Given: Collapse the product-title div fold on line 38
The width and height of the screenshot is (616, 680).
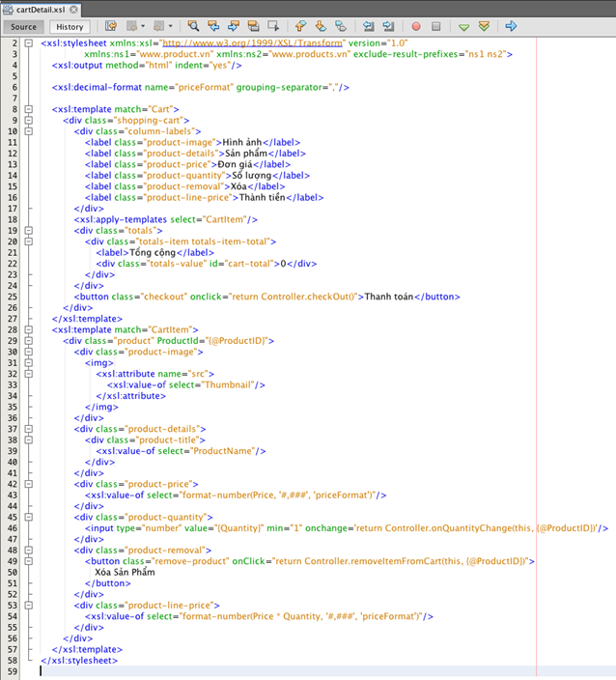Looking at the screenshot, I should click(29, 439).
